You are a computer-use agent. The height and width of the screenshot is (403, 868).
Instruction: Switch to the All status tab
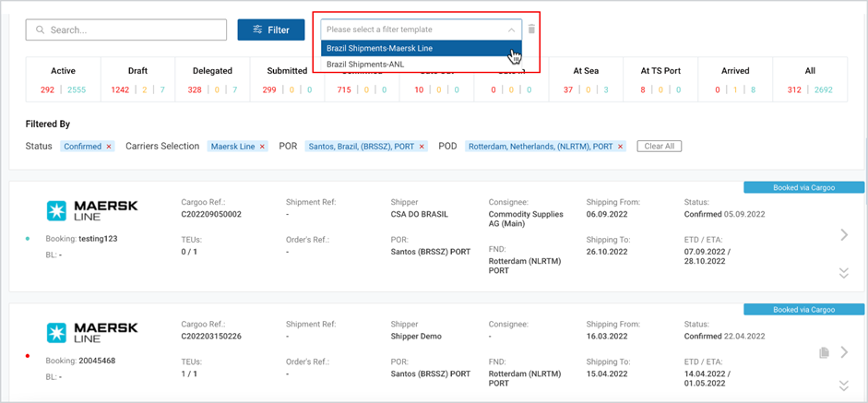point(810,79)
